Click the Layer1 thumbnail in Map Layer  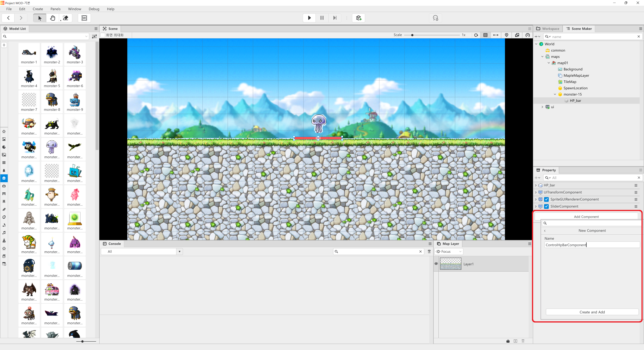pos(450,264)
